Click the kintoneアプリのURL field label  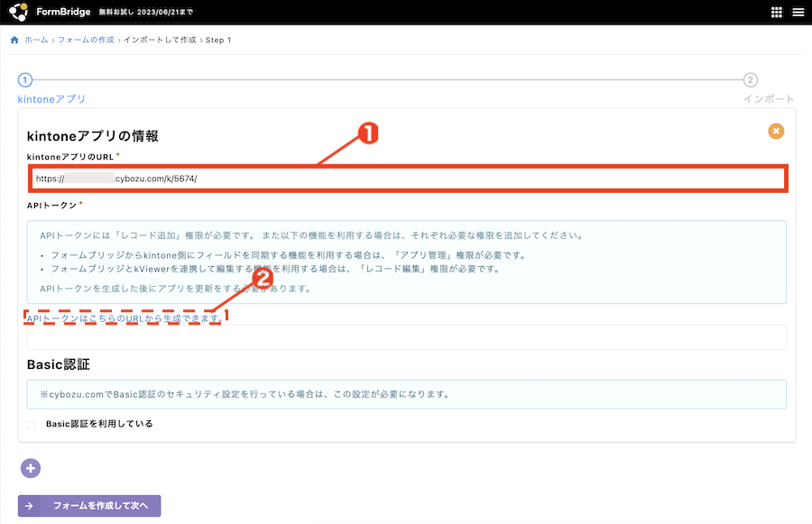[x=70, y=157]
